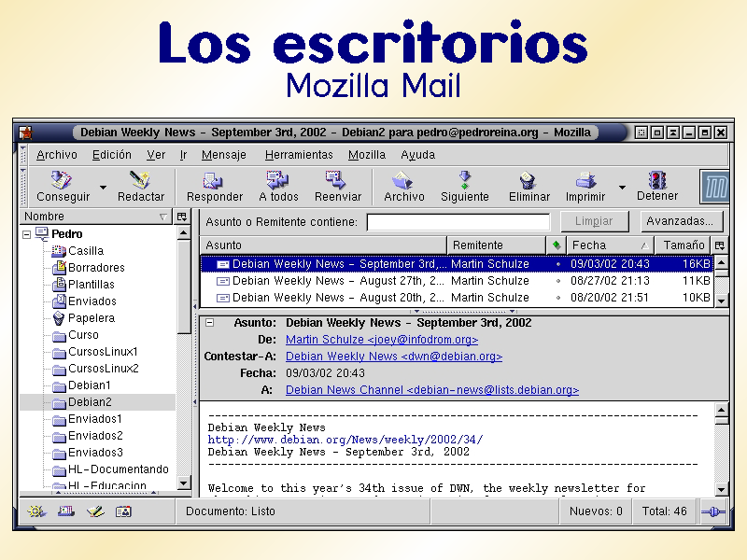Click the Detener stop icon
This screenshot has height=560, width=747.
(657, 180)
